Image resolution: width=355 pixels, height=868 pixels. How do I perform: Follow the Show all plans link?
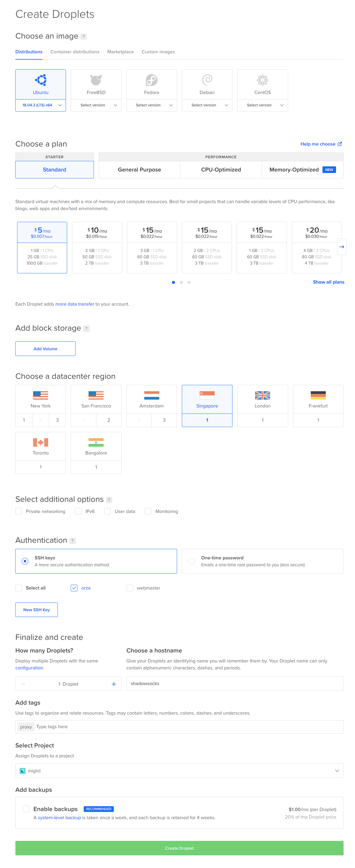click(x=329, y=282)
